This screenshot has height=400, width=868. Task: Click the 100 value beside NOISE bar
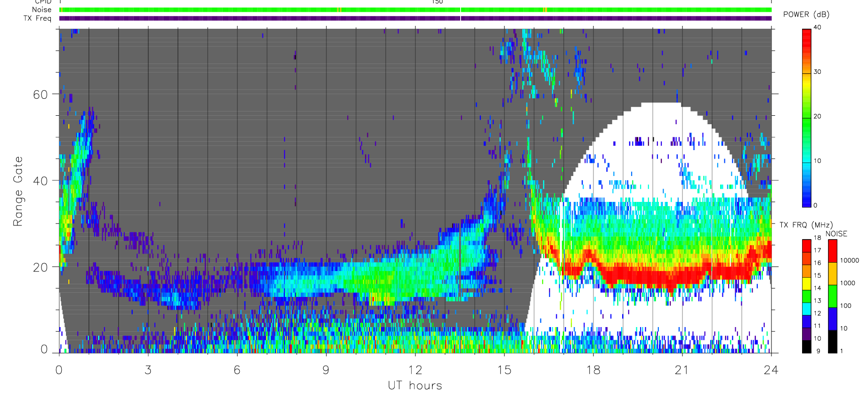click(x=846, y=305)
